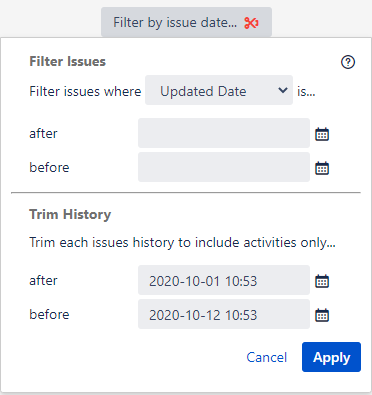Open calendar picker for Filter Issues after date
This screenshot has height=395, width=372.
point(322,134)
